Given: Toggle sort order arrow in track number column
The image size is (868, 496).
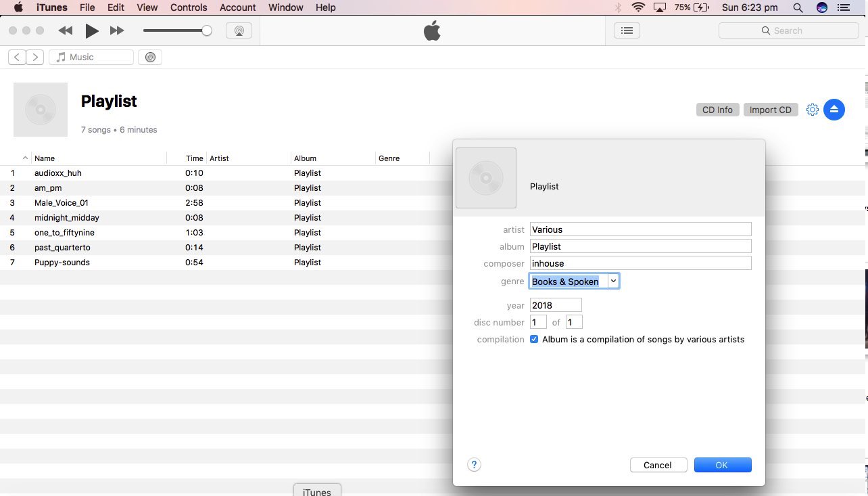Looking at the screenshot, I should [25, 158].
